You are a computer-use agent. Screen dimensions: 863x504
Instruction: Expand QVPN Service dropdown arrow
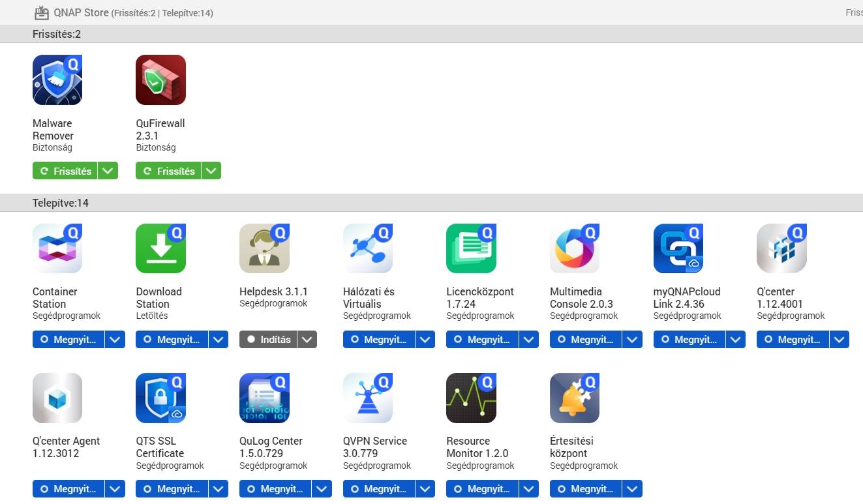(425, 489)
